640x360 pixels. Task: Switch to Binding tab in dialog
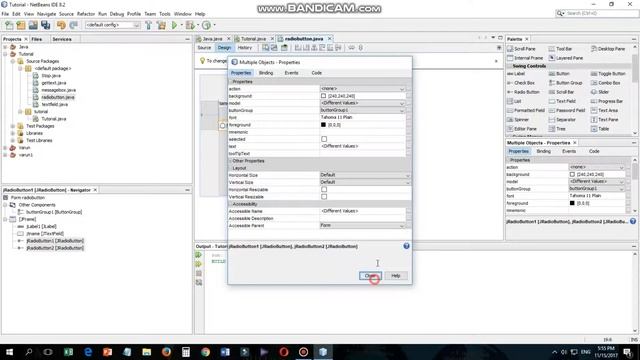coord(266,73)
